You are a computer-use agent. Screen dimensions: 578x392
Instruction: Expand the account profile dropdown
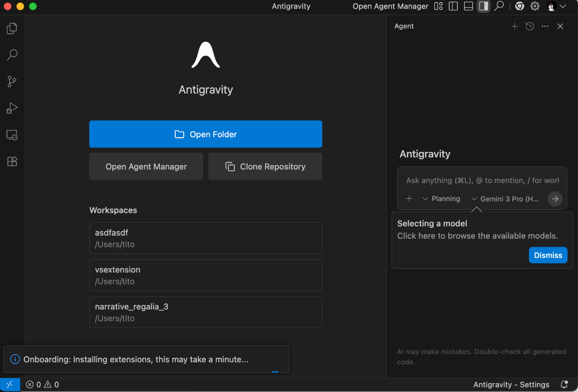(556, 6)
